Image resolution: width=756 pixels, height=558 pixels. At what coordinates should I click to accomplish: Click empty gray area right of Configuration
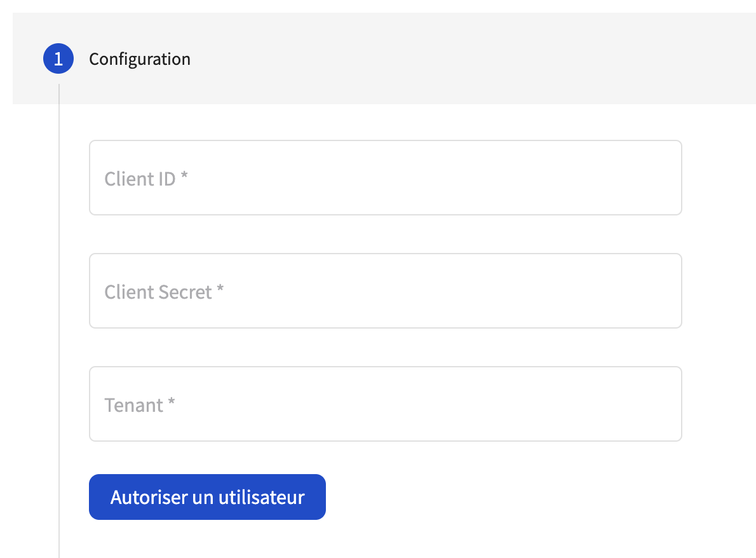(473, 58)
